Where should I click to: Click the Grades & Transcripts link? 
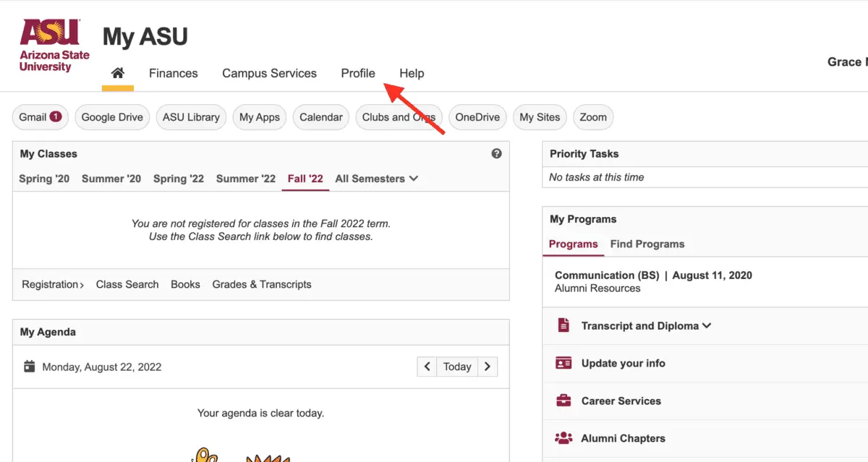pos(261,284)
